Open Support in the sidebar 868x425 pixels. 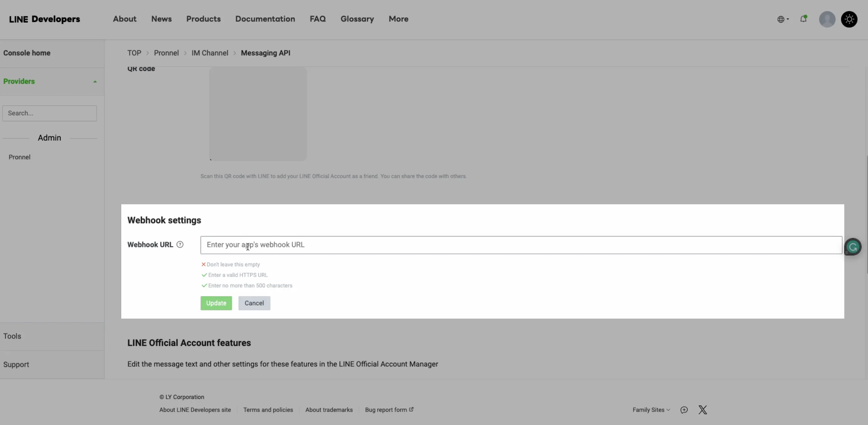point(16,365)
